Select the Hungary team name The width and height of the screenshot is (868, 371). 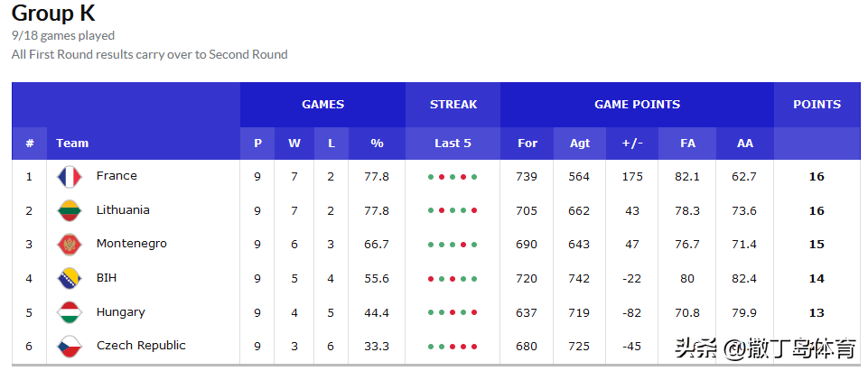tap(121, 312)
